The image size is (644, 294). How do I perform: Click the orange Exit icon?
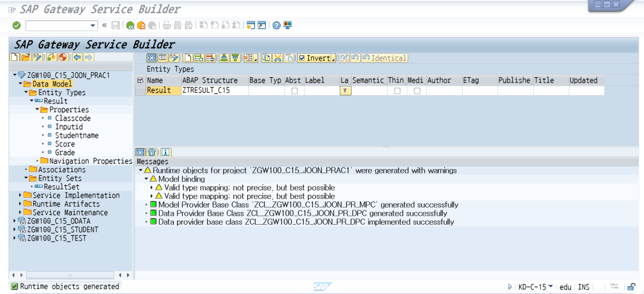(x=141, y=25)
